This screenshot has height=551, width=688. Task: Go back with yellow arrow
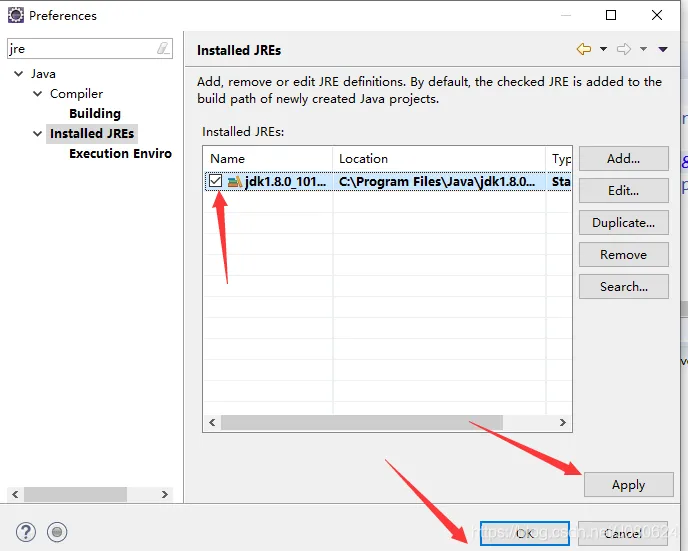tap(584, 49)
